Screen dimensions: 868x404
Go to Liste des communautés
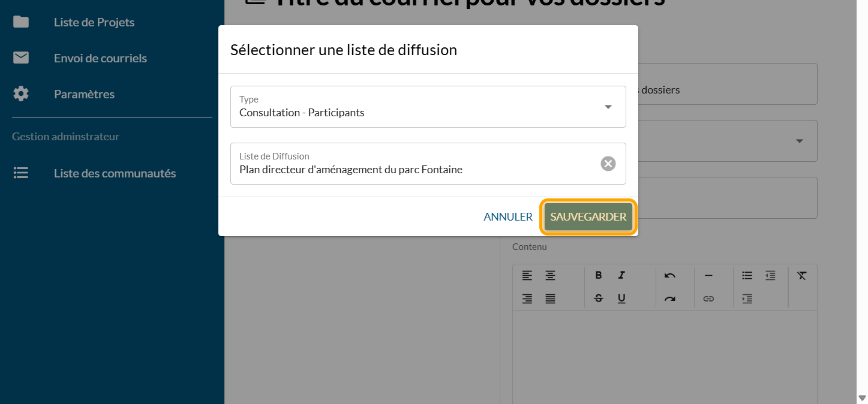(115, 173)
